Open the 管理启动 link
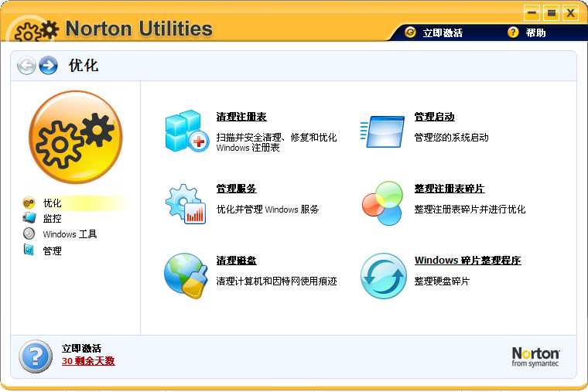The image size is (588, 392). (x=435, y=117)
